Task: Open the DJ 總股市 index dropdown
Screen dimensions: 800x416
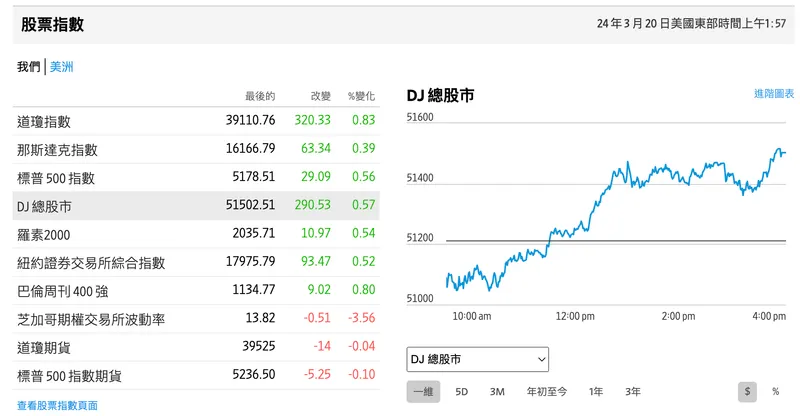Action: coord(478,359)
